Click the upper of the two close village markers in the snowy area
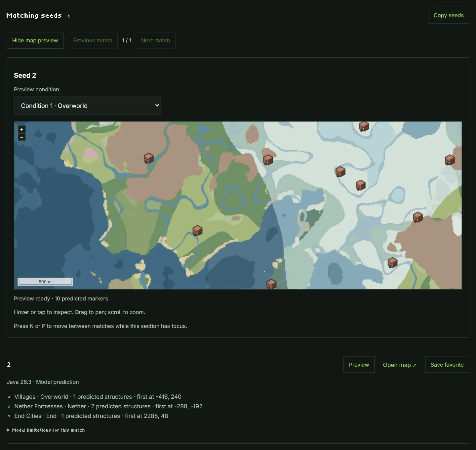 point(340,172)
